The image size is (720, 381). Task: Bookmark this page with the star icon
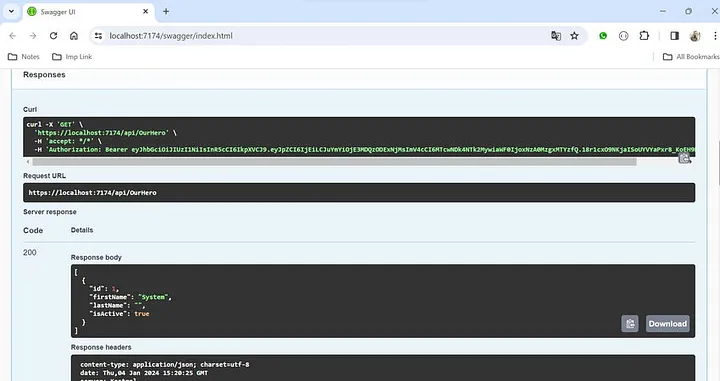tap(574, 36)
